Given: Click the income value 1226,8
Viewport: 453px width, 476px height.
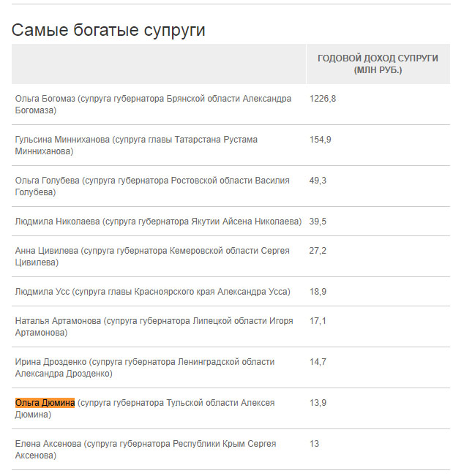Looking at the screenshot, I should [323, 99].
